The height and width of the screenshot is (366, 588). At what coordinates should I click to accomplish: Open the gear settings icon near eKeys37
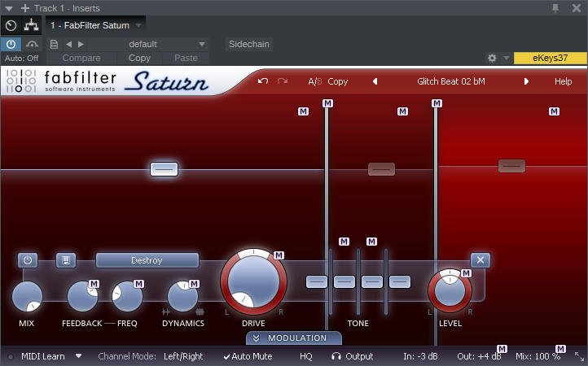tap(492, 58)
